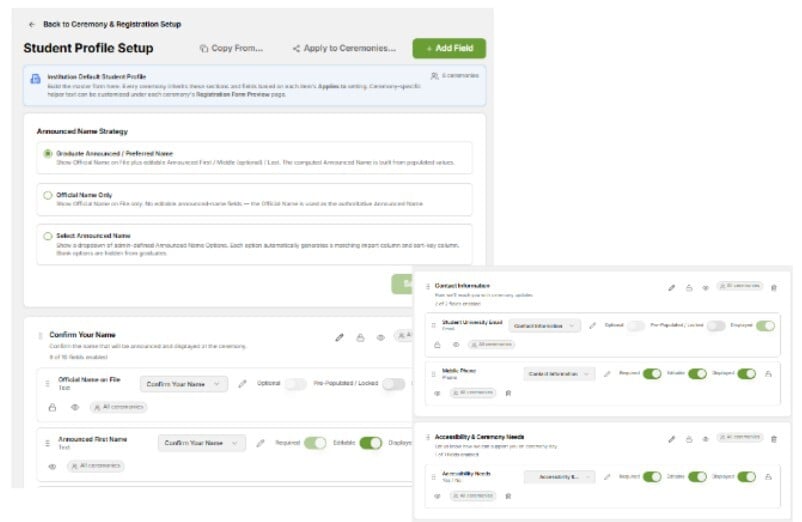Screen dimensions: 802x522
Task: Click Apply to Ceremonies... link
Action: (x=344, y=48)
